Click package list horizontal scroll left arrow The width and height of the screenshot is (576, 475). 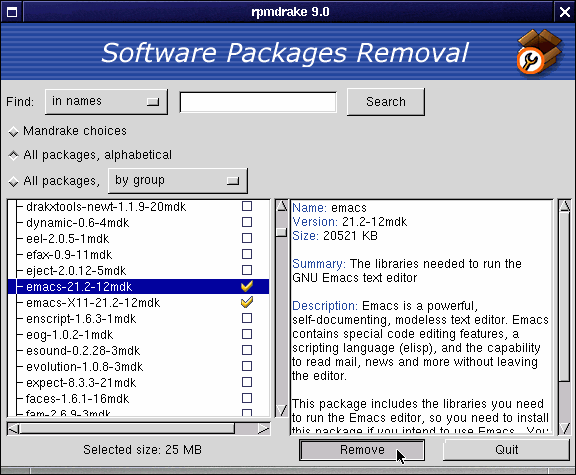point(14,429)
